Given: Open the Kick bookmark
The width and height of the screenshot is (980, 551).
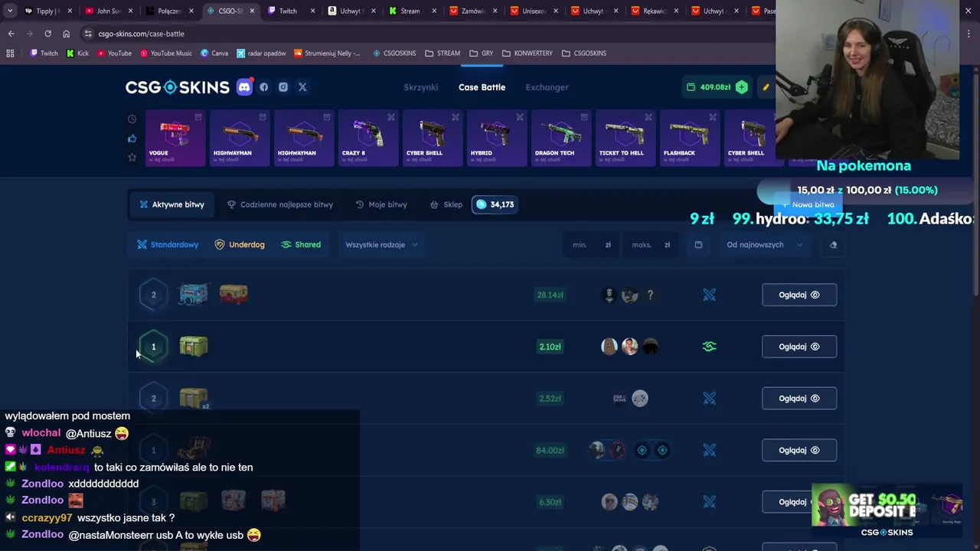Looking at the screenshot, I should [77, 54].
